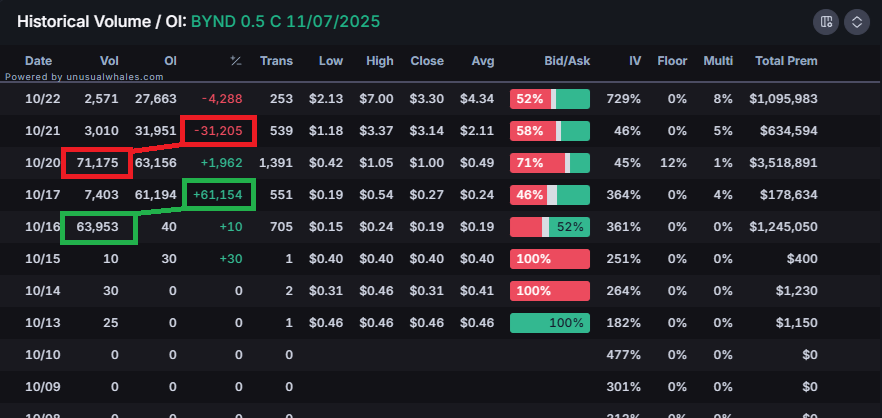Viewport: 882px width, 418px height.
Task: Sort by the Total Prem column header
Action: (x=786, y=61)
